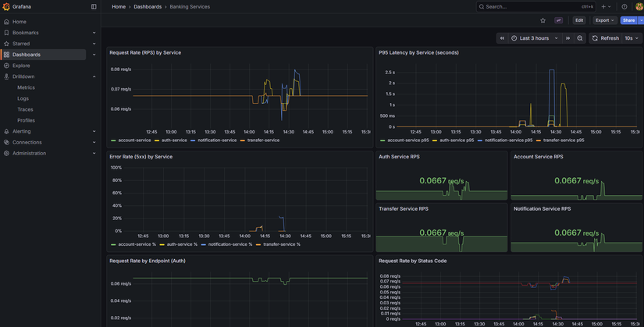Image resolution: width=644 pixels, height=327 pixels.
Task: Expand the Alerting section in sidebar
Action: (x=94, y=131)
